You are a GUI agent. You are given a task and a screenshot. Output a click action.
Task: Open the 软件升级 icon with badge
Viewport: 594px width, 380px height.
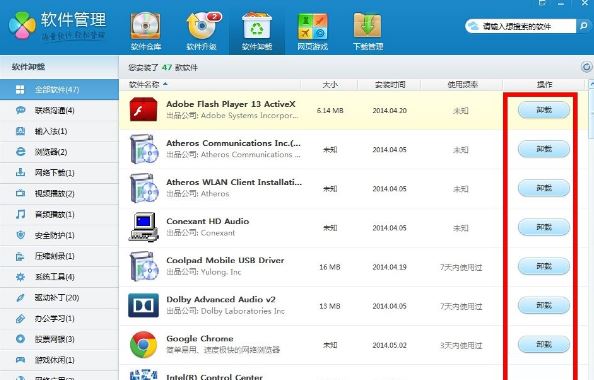[x=203, y=26]
